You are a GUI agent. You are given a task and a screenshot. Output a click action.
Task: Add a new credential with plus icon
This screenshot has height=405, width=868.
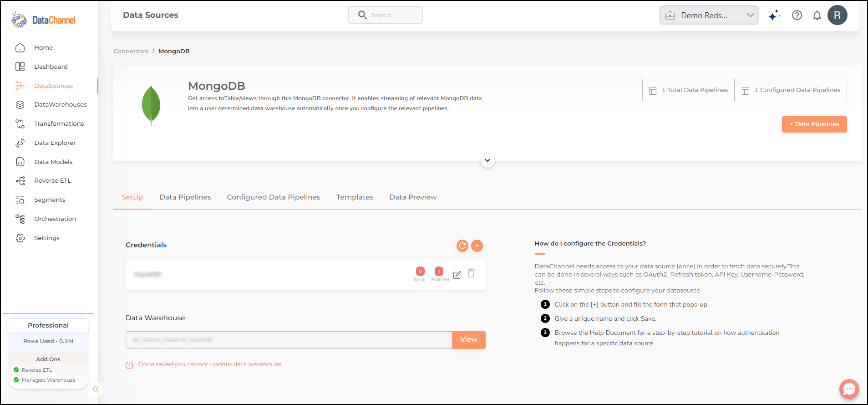pos(477,246)
